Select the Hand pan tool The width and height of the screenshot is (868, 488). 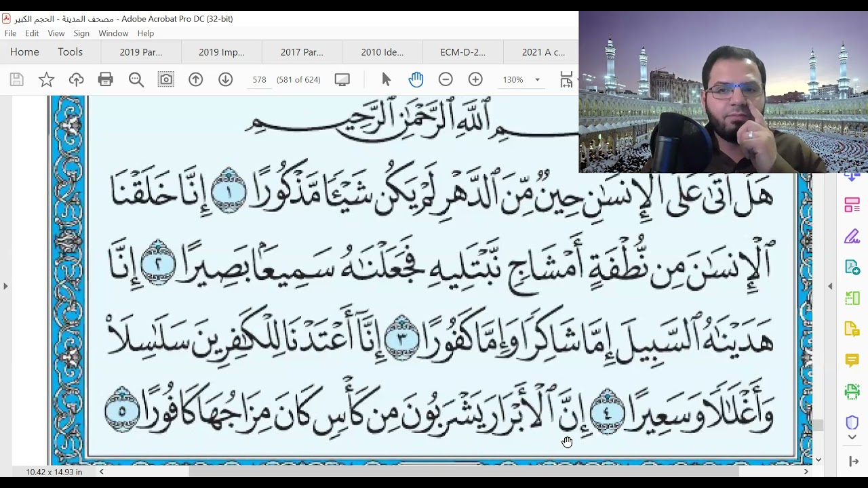[x=416, y=80]
